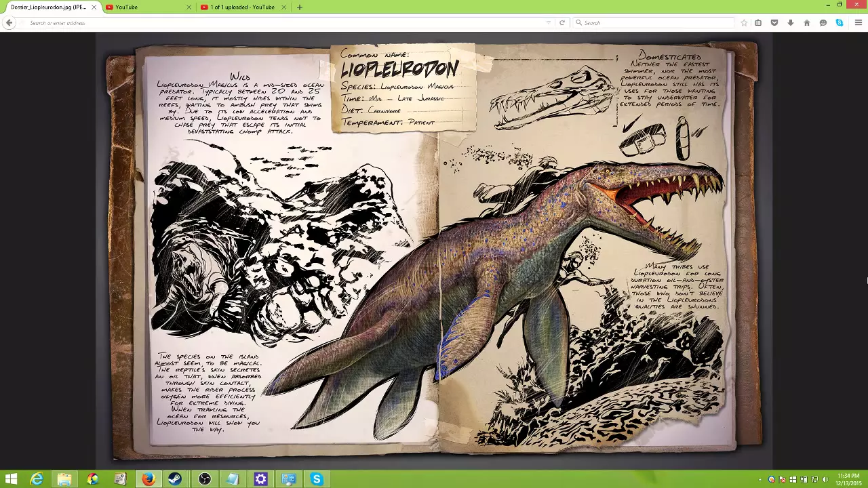Click the bookmark star icon
Screen dimensions: 868x488
coord(744,22)
